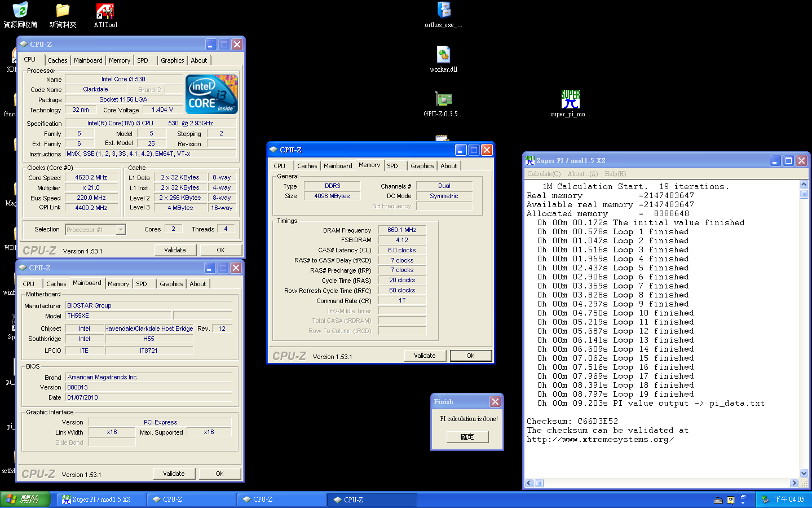Open About tab in top CPU-Z window
812x508 pixels.
[x=198, y=60]
